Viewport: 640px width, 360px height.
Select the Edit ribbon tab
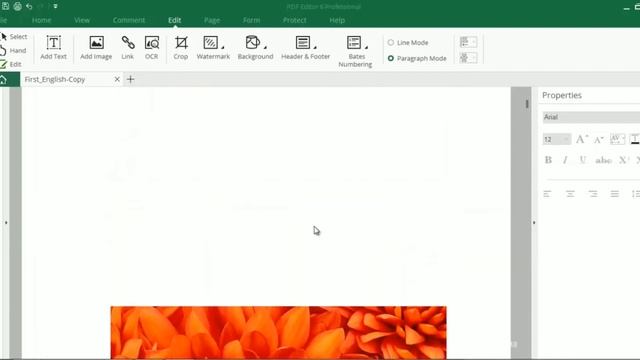click(174, 20)
